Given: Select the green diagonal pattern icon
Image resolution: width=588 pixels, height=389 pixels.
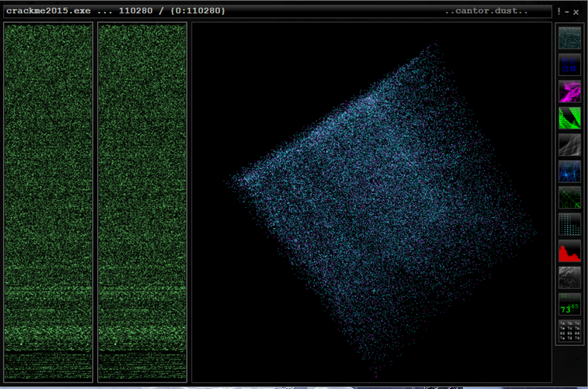Looking at the screenshot, I should point(569,198).
